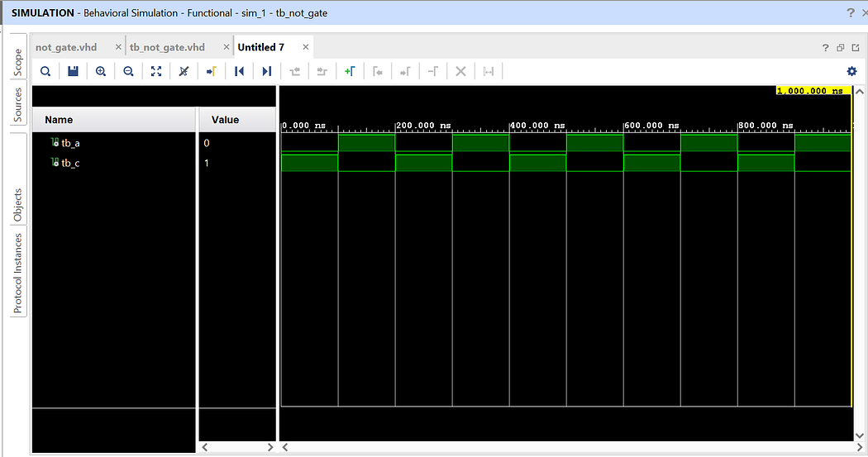Close the Untitled 7 tab
The image size is (868, 457).
(x=306, y=48)
